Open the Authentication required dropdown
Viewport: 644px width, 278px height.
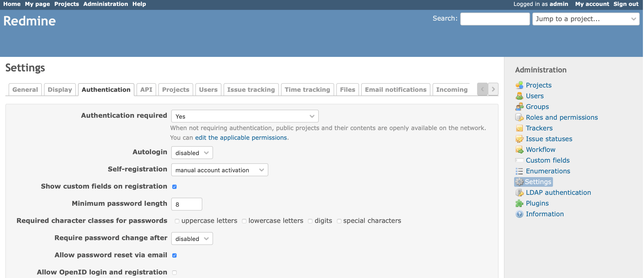pos(245,116)
